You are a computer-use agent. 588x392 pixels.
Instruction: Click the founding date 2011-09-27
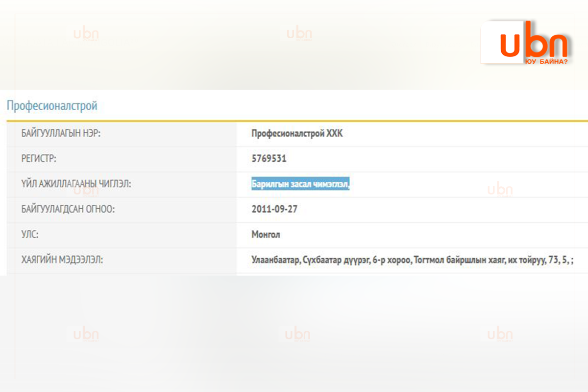(x=274, y=209)
